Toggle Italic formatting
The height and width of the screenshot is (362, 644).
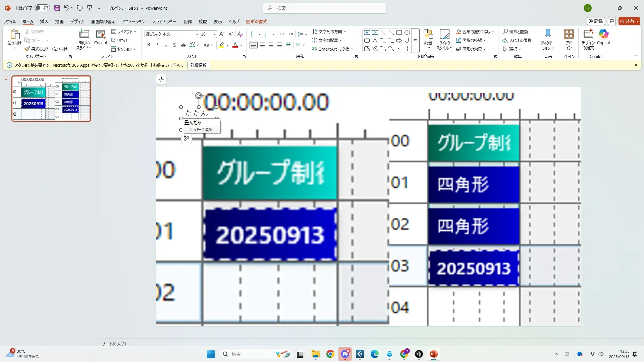click(x=157, y=45)
